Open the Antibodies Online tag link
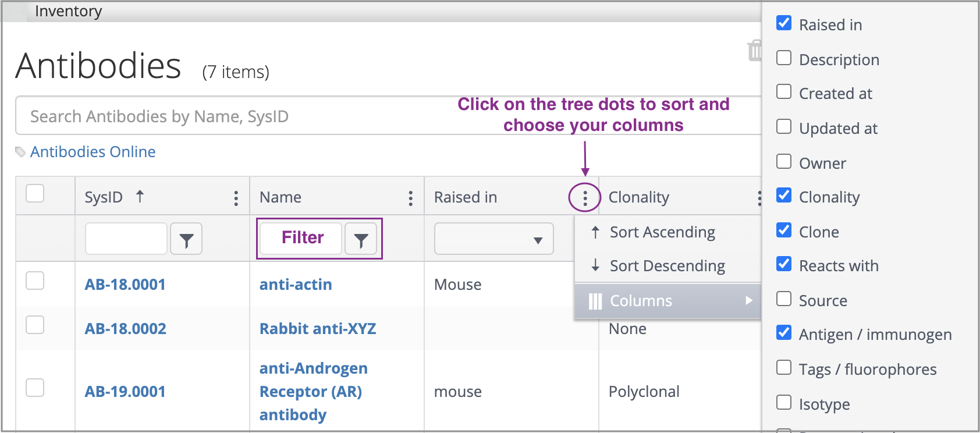Screen dimensions: 980x433 pyautogui.click(x=93, y=152)
